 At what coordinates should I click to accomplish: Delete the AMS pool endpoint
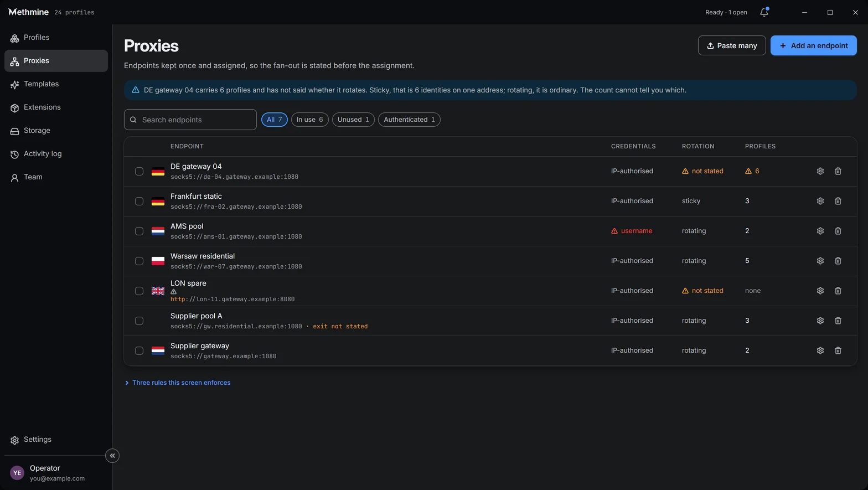point(838,231)
